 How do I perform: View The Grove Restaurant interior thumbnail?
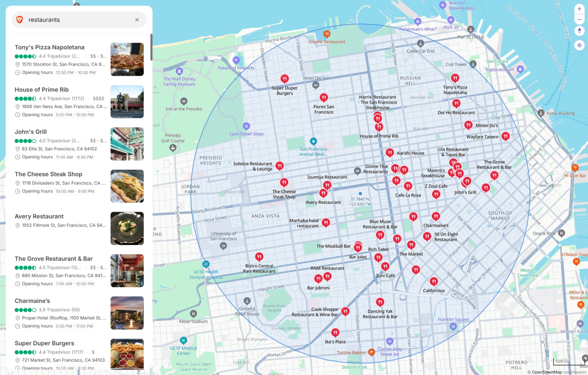(127, 271)
